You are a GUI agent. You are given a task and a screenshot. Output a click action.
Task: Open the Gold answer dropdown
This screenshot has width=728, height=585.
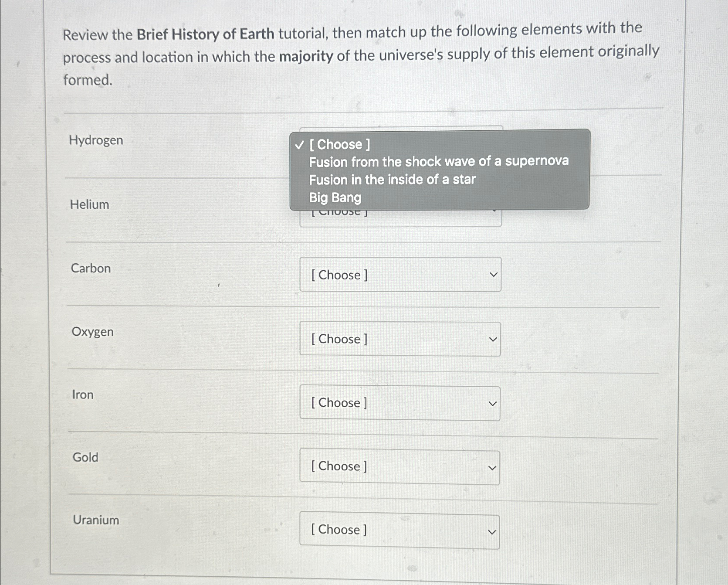pyautogui.click(x=400, y=466)
